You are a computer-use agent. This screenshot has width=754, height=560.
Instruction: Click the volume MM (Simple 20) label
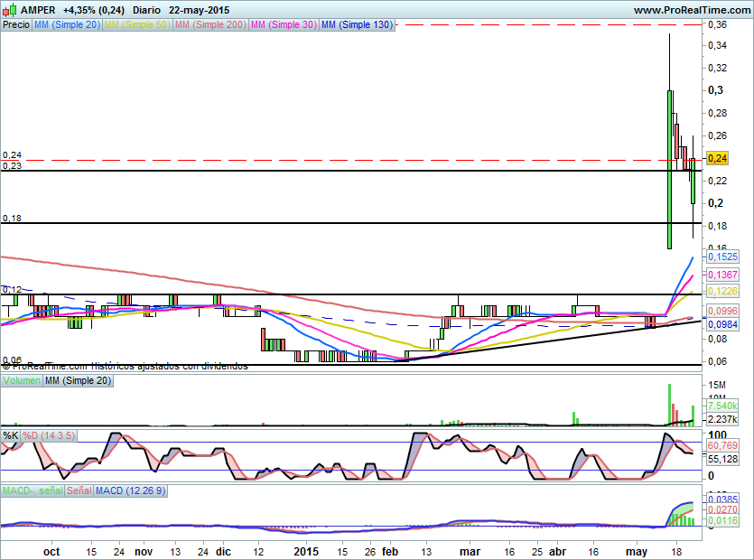click(78, 382)
